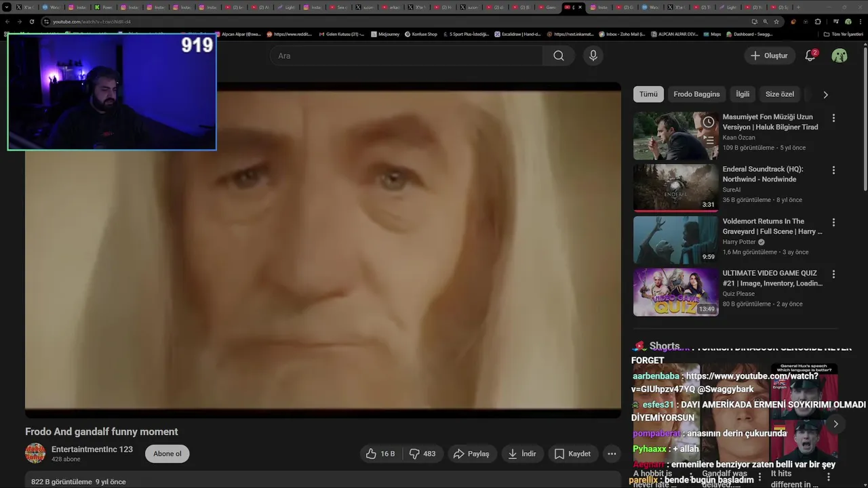
Task: Open the Tüm Yer İşaretleri bookmarks folder
Action: pyautogui.click(x=843, y=34)
